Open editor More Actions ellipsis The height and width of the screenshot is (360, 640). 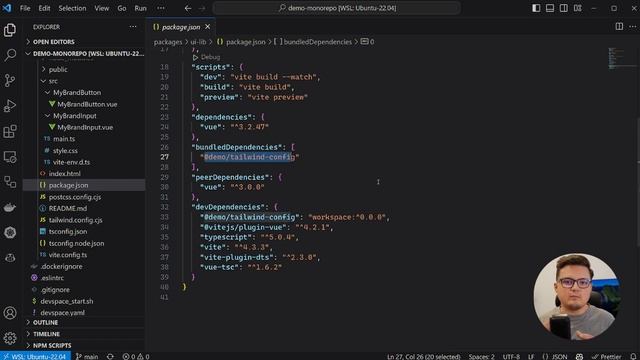pos(633,27)
